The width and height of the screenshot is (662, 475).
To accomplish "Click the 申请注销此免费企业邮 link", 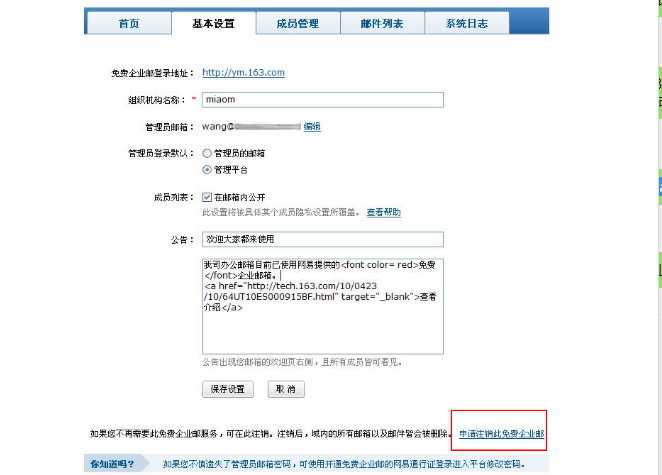I will [x=501, y=435].
